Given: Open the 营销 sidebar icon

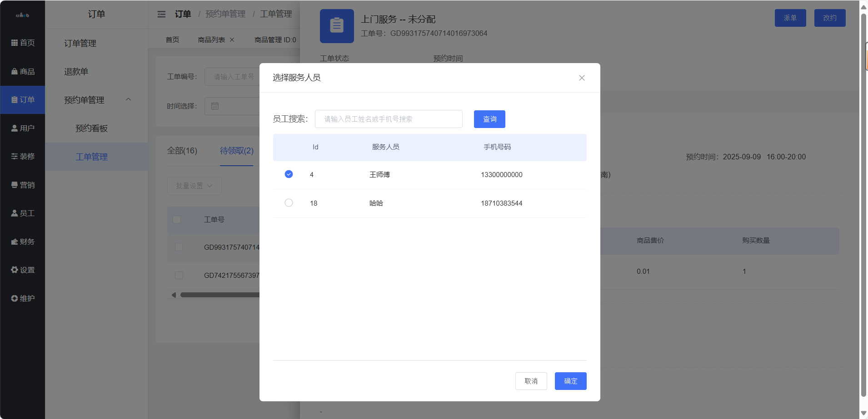Looking at the screenshot, I should (x=23, y=185).
